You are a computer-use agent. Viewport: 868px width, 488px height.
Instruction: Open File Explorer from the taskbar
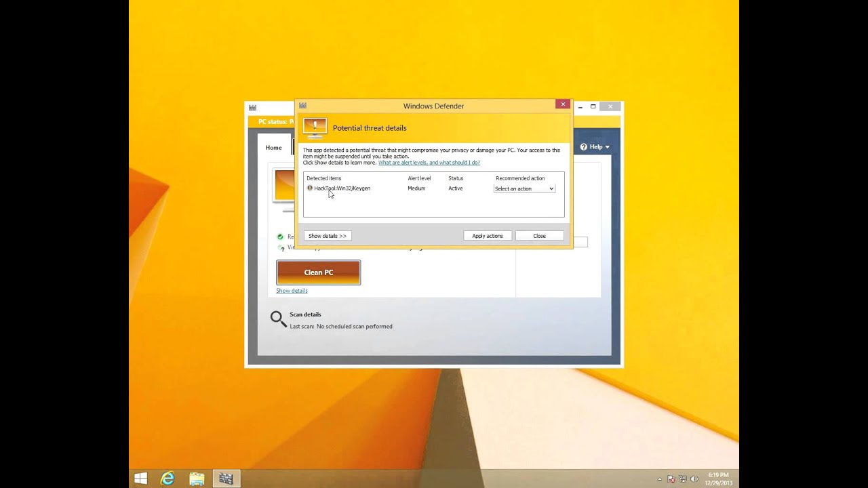pos(197,479)
